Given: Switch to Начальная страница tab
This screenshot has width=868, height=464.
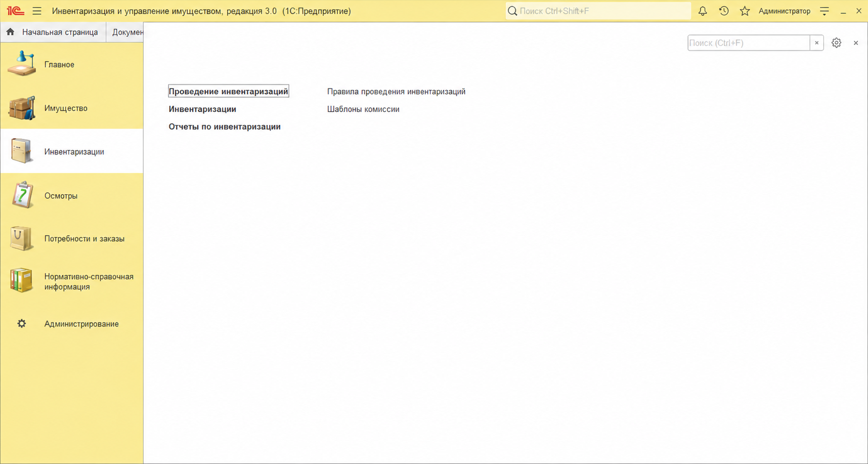Looking at the screenshot, I should click(x=53, y=32).
